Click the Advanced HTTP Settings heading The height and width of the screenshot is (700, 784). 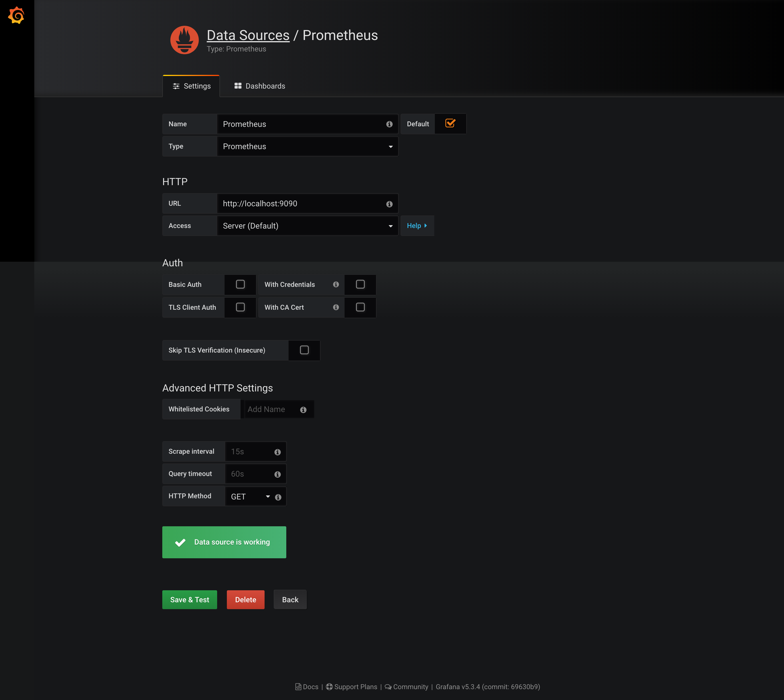[x=217, y=388]
